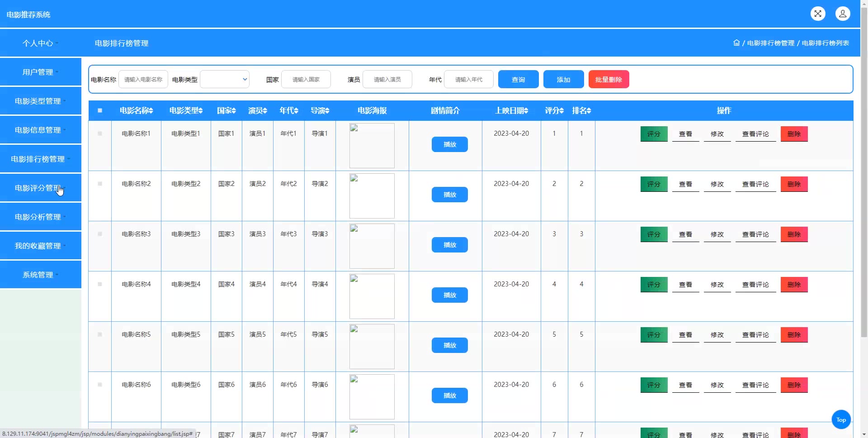Viewport: 868px width, 438px height.
Task: Sort table by 上映日期 column
Action: tap(512, 110)
